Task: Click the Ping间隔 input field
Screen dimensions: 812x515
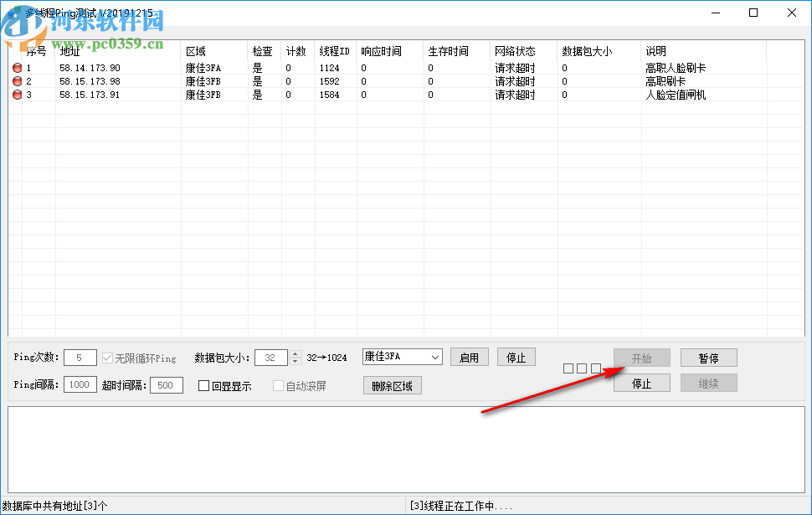Action: click(80, 385)
